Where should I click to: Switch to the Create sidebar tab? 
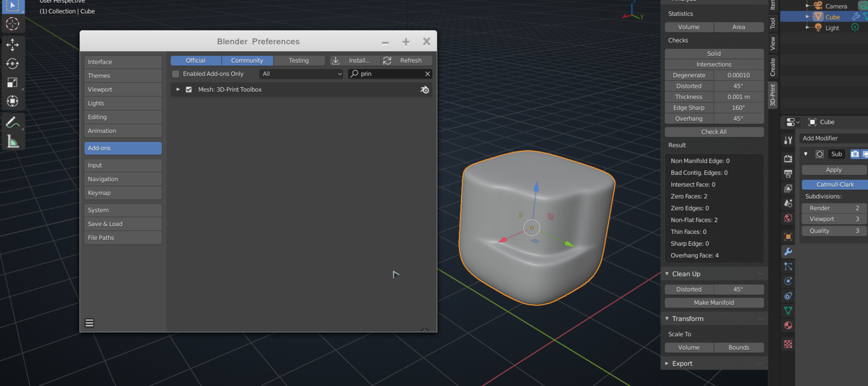coord(772,67)
